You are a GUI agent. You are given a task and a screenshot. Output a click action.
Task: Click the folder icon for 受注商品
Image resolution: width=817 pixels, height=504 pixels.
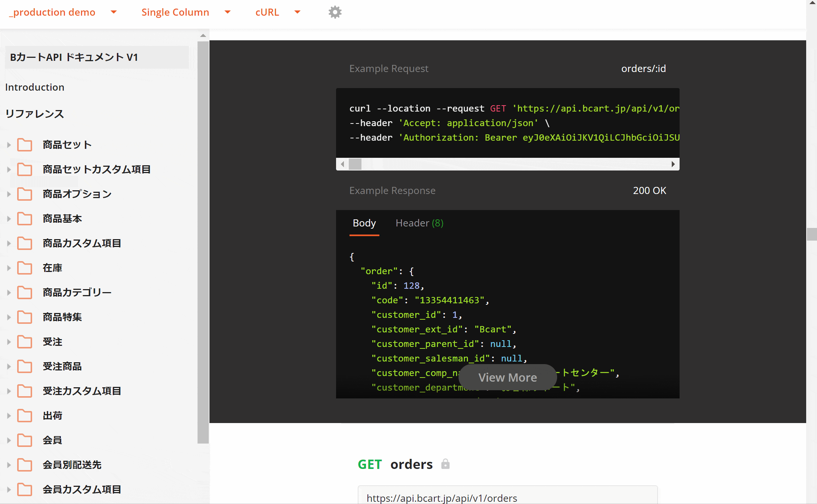pyautogui.click(x=25, y=366)
